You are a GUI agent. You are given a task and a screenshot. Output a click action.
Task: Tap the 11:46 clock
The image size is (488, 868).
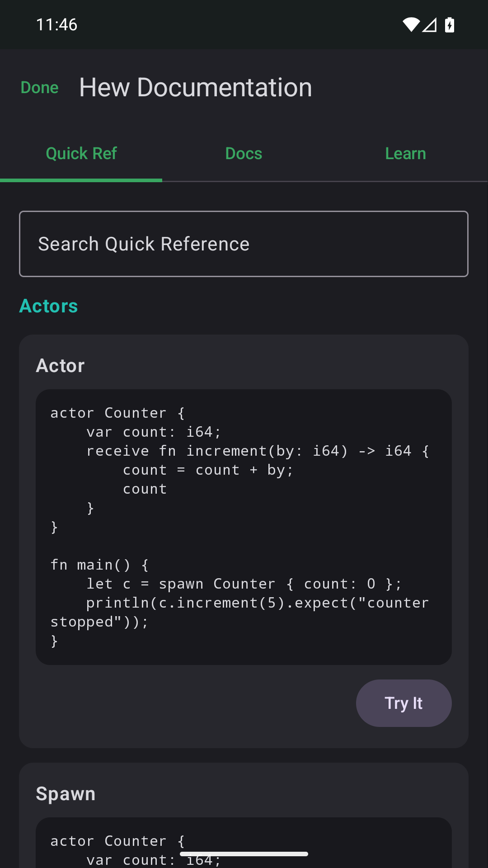[56, 25]
